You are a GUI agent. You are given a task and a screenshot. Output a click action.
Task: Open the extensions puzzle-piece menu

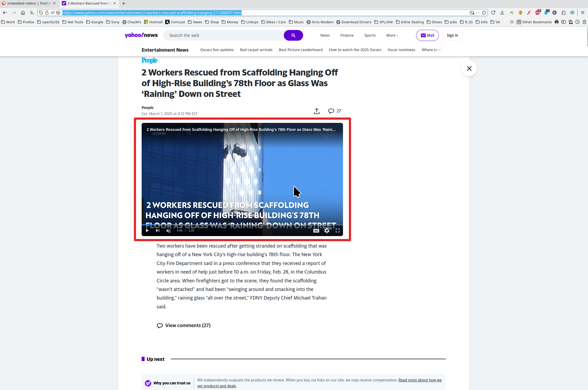(x=563, y=13)
